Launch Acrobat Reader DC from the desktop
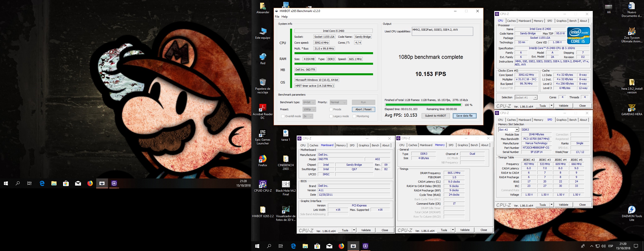The image size is (644, 251). (x=263, y=112)
